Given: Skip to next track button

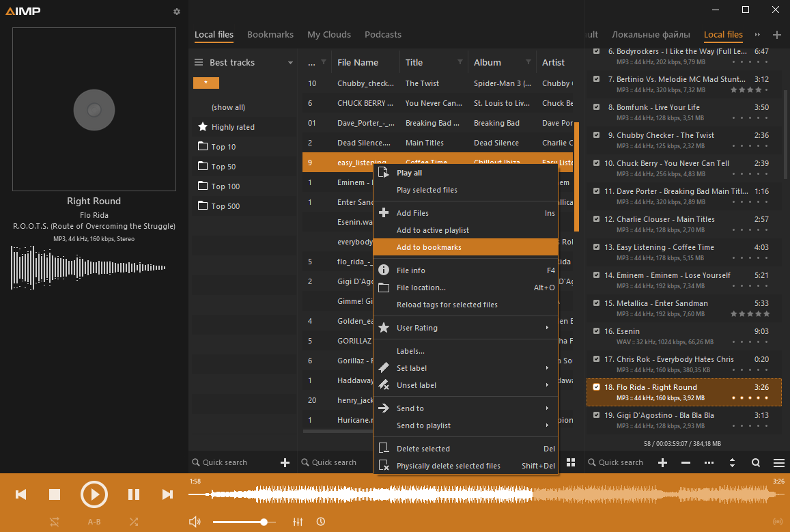Looking at the screenshot, I should (167, 494).
